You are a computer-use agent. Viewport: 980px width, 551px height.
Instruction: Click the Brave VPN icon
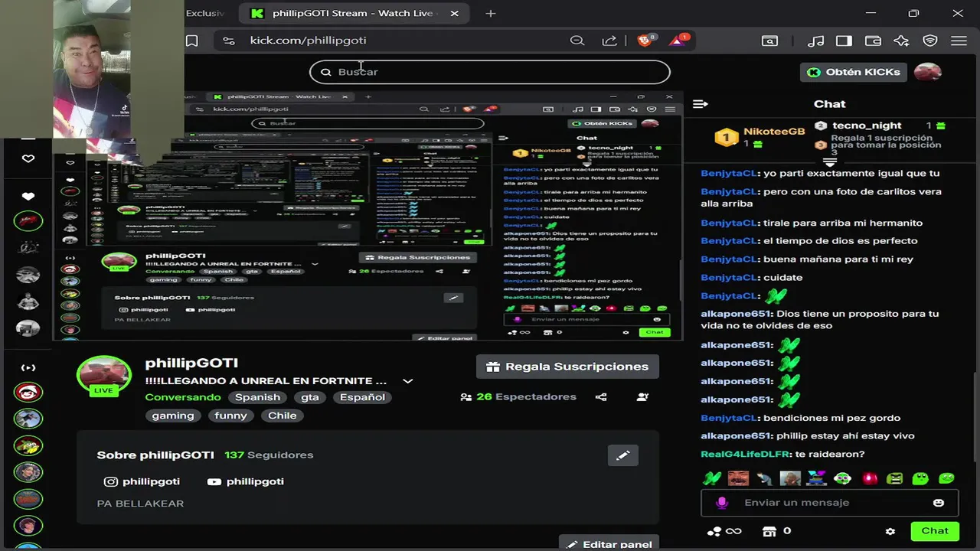click(930, 41)
